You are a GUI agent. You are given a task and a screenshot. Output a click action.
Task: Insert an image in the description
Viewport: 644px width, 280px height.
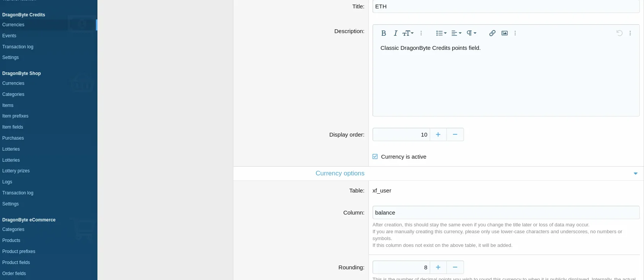[504, 33]
